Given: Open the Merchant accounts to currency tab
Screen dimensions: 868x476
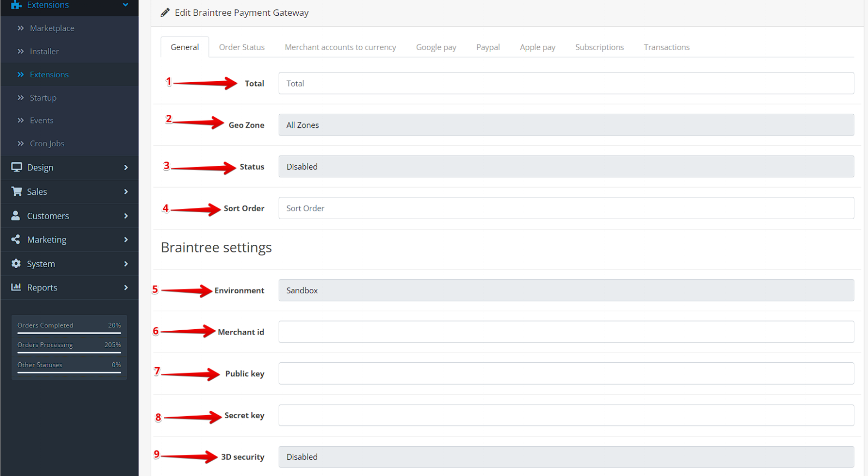Looking at the screenshot, I should (340, 47).
